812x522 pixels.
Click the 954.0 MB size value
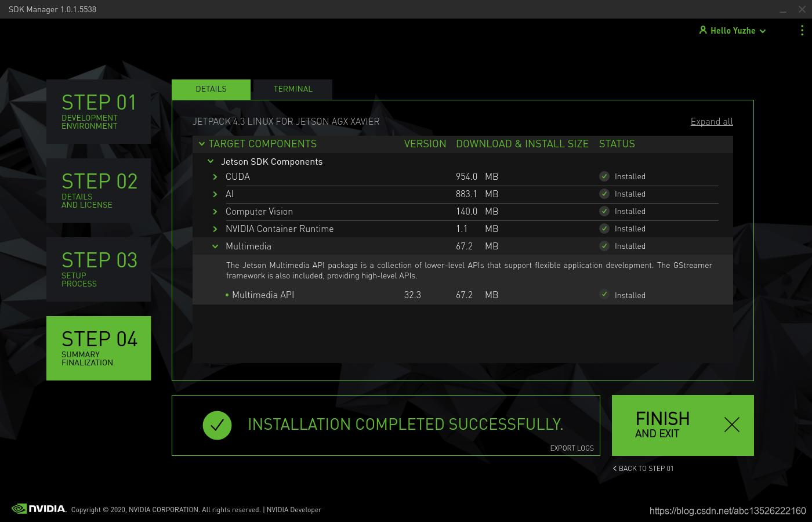[x=477, y=176]
